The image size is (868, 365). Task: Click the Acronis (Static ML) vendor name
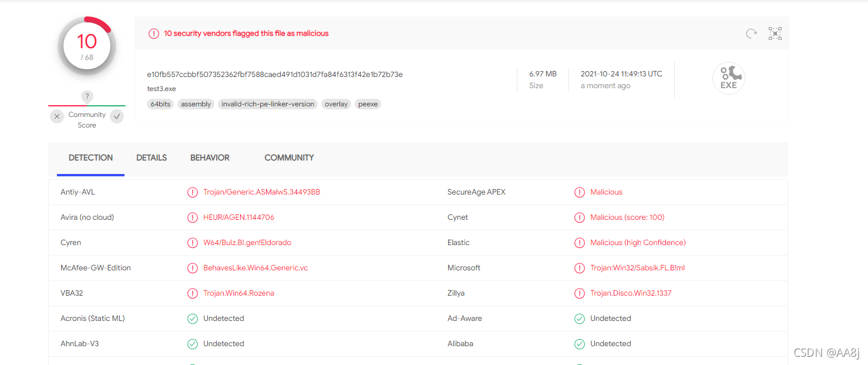[93, 319]
